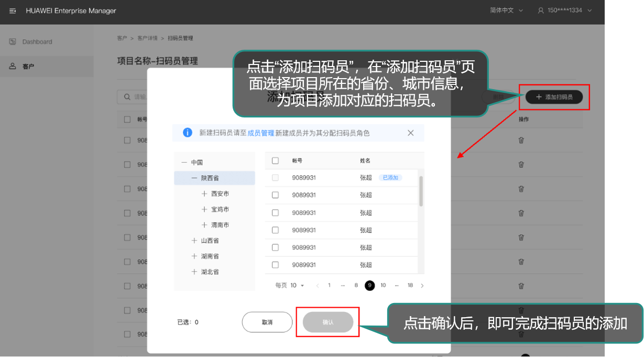Click the 取消 button
This screenshot has width=644, height=357.
pyautogui.click(x=267, y=322)
